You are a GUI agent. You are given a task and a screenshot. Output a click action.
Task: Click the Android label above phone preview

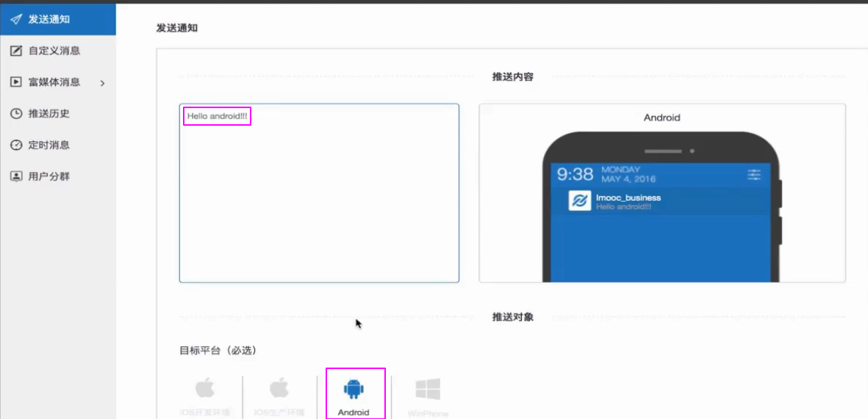(x=662, y=118)
